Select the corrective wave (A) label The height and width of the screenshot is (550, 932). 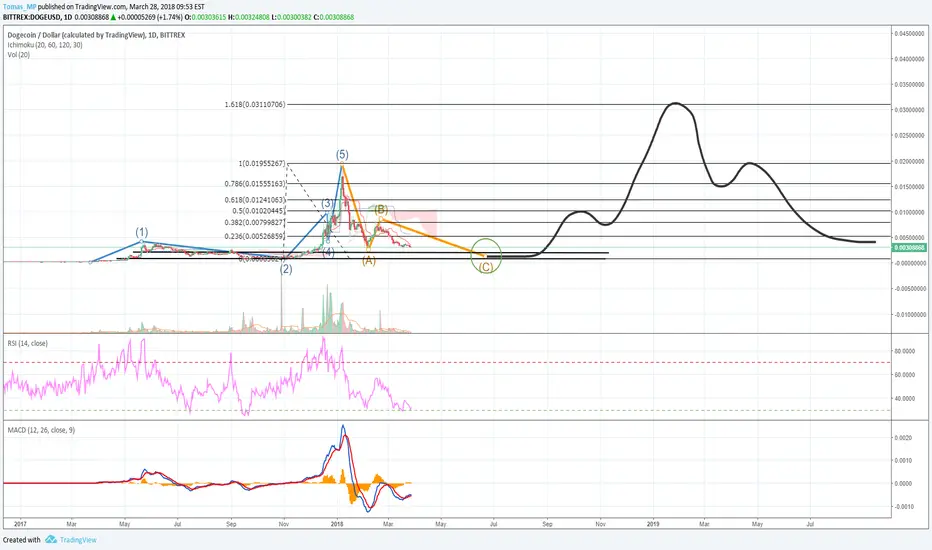[x=369, y=260]
